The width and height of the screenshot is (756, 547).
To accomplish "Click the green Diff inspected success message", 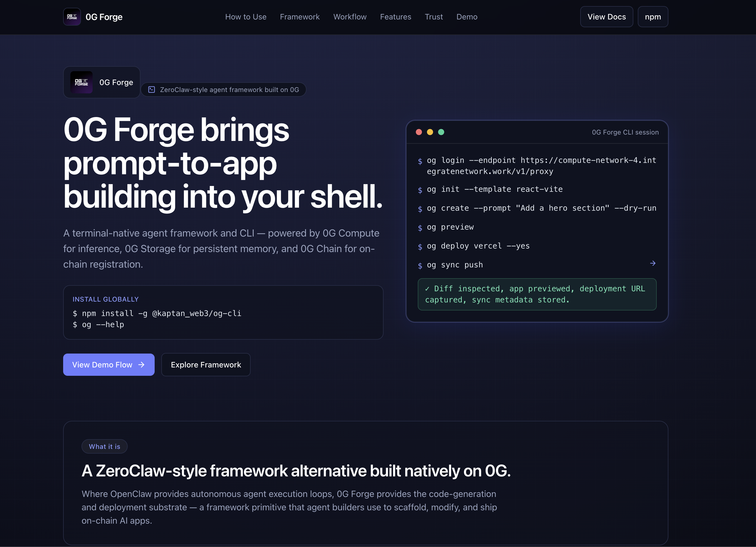I will coord(537,295).
